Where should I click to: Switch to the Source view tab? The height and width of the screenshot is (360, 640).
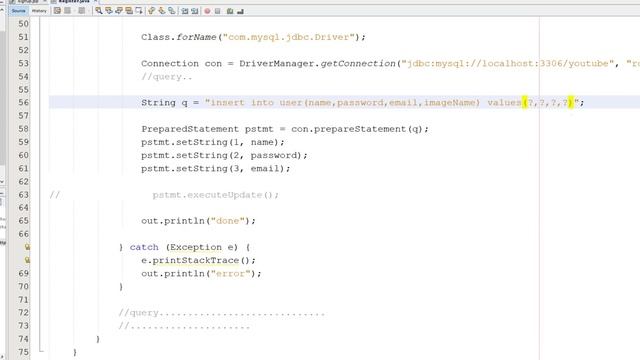[18, 11]
